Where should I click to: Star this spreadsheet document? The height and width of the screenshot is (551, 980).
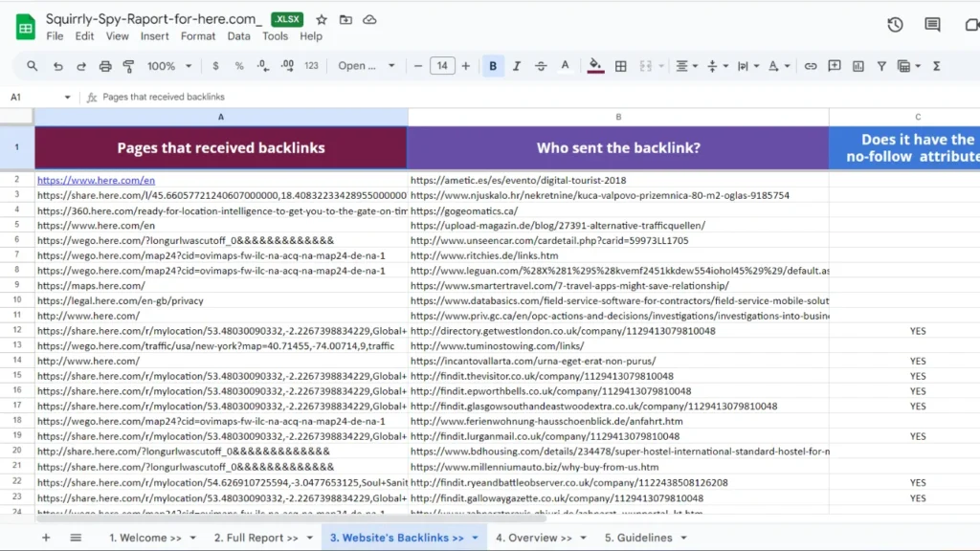(322, 19)
